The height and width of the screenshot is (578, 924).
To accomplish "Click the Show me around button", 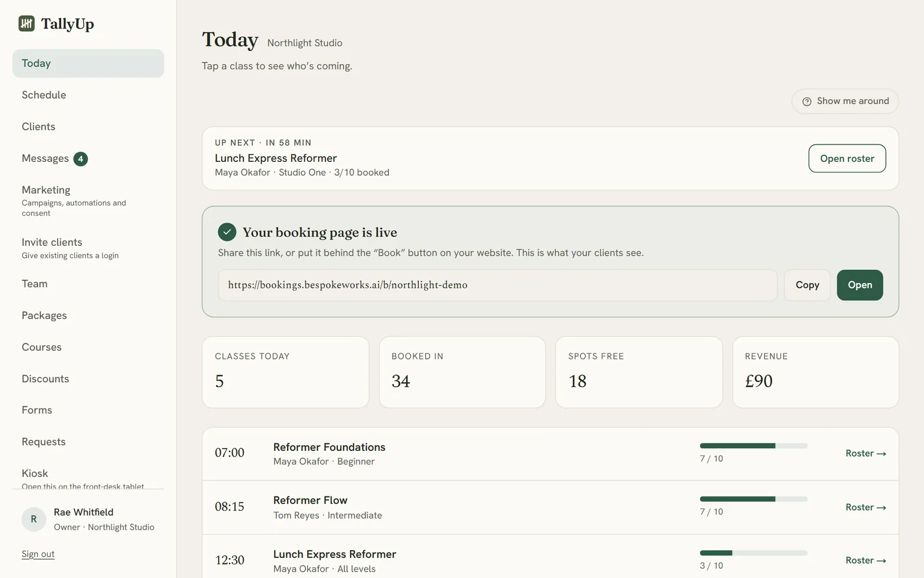I will [845, 101].
